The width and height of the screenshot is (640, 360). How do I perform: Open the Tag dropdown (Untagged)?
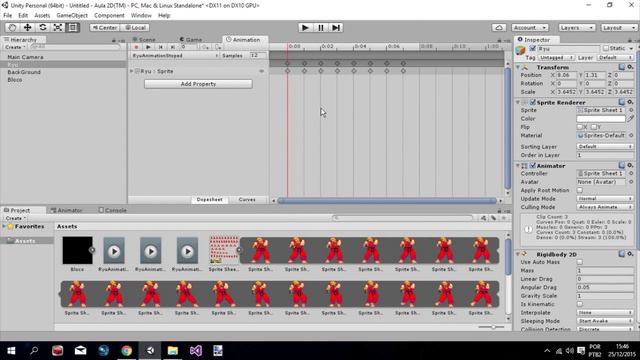556,58
